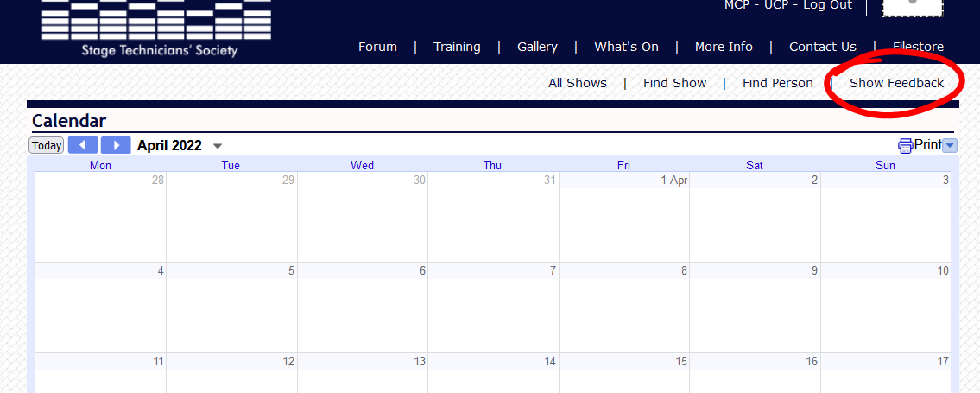Select More Info in navigation
This screenshot has width=980, height=393.
724,47
